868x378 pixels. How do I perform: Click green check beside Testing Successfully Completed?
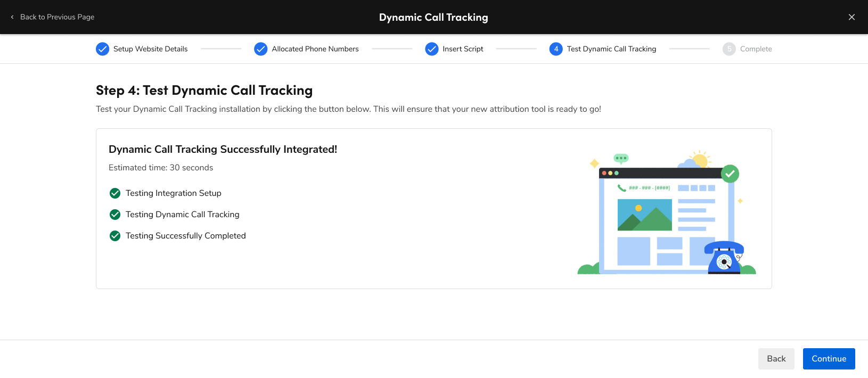(x=115, y=236)
